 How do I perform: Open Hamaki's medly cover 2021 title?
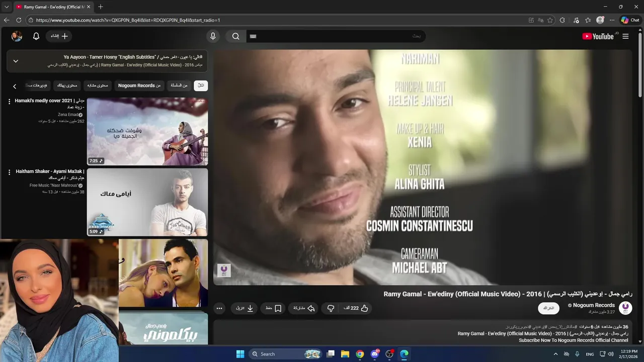click(x=49, y=104)
